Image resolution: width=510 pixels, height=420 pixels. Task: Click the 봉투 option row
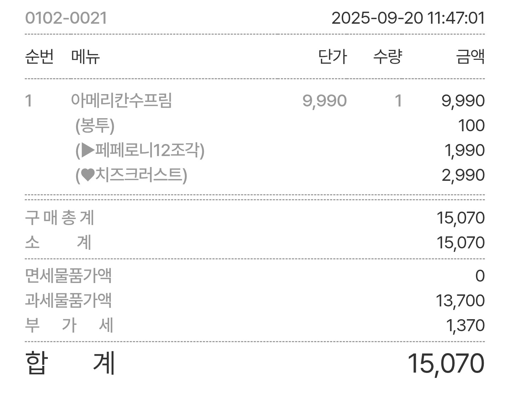(x=255, y=126)
